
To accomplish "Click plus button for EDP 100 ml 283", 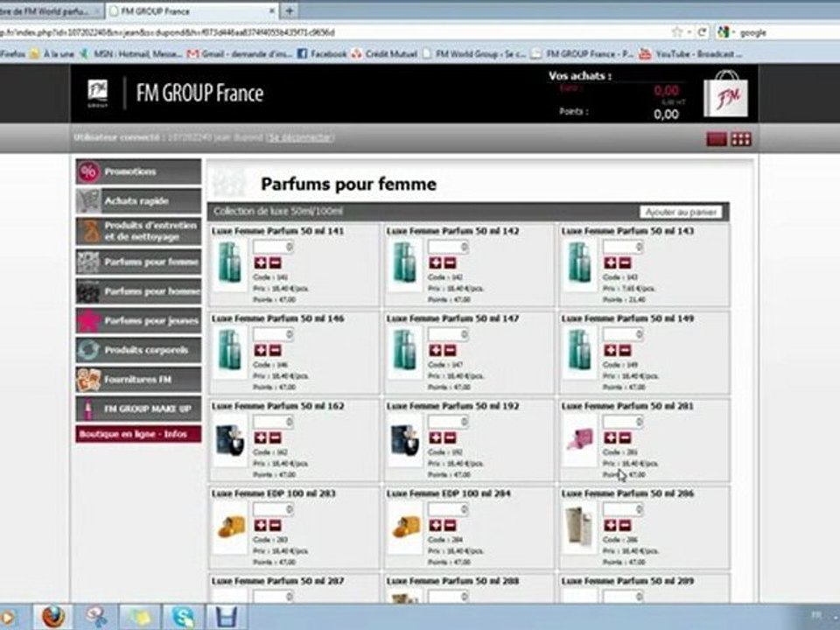I will [261, 526].
